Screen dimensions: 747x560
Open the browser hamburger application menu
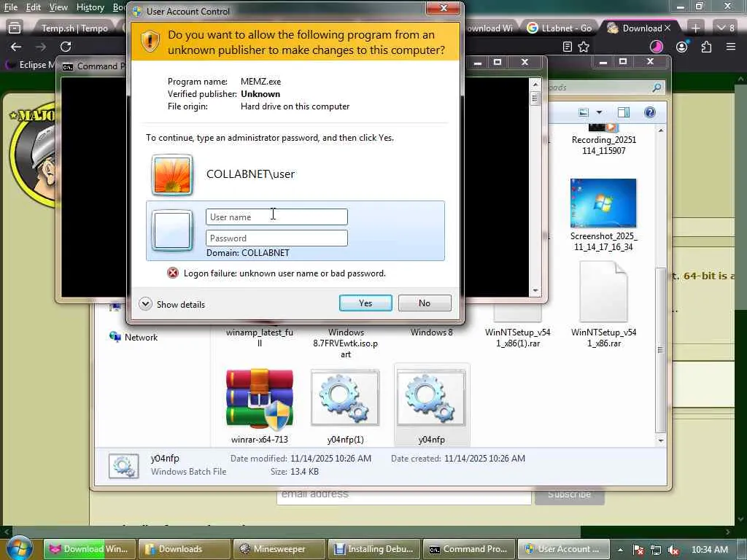[x=731, y=47]
